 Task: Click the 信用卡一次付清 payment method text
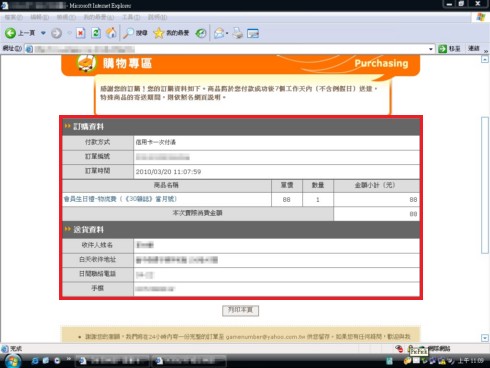pyautogui.click(x=155, y=142)
